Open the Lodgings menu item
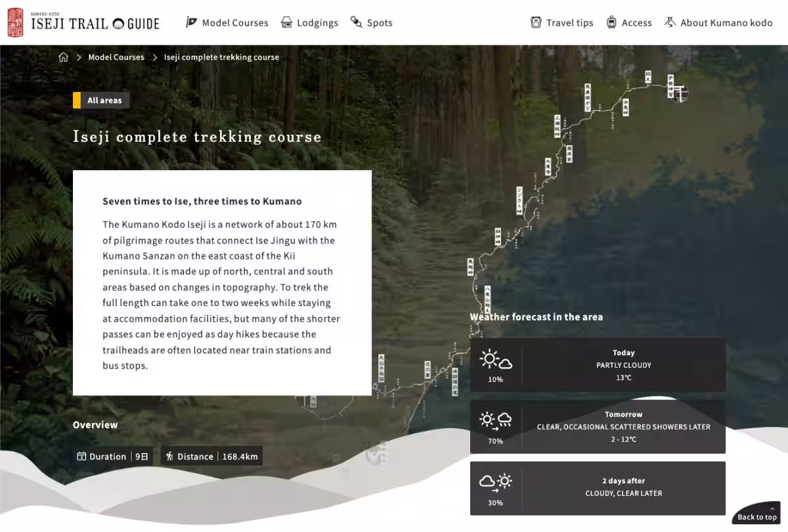Image resolution: width=788 pixels, height=532 pixels. (317, 23)
